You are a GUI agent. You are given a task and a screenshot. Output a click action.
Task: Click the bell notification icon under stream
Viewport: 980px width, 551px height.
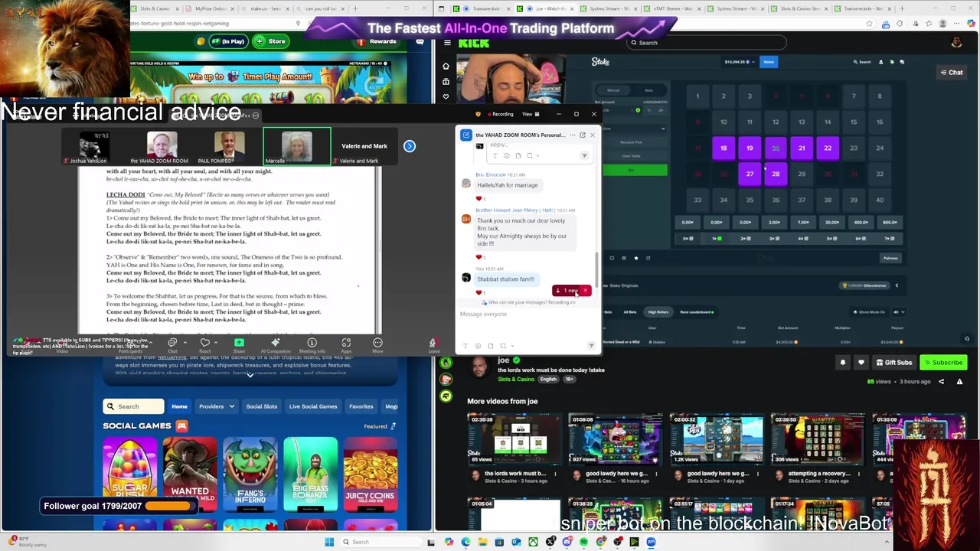point(843,363)
